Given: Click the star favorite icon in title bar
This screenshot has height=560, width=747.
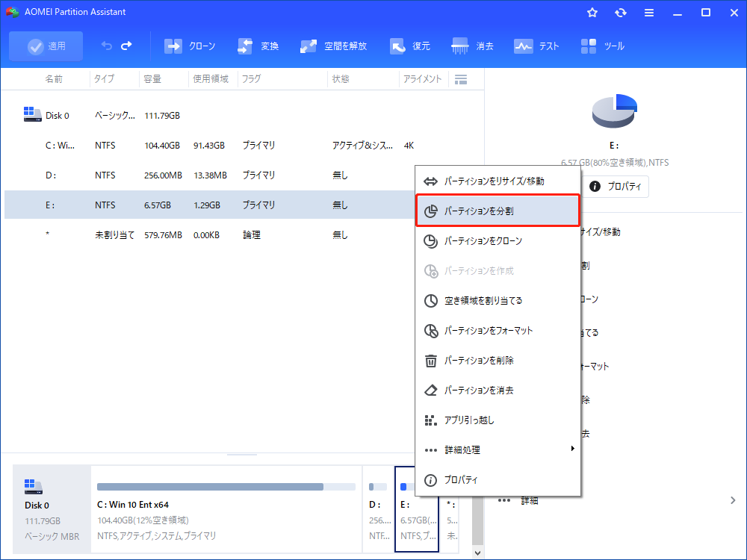Looking at the screenshot, I should click(592, 13).
